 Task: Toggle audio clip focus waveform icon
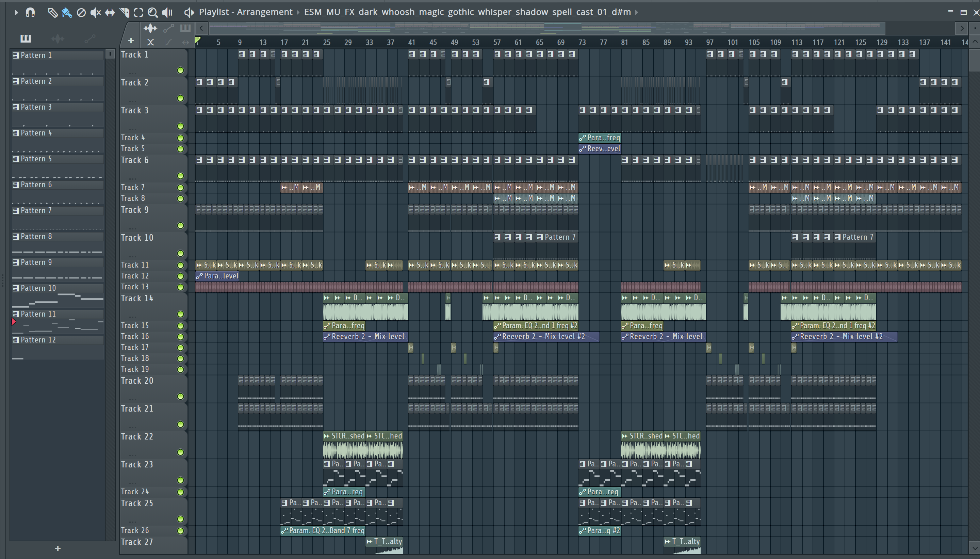click(x=150, y=28)
